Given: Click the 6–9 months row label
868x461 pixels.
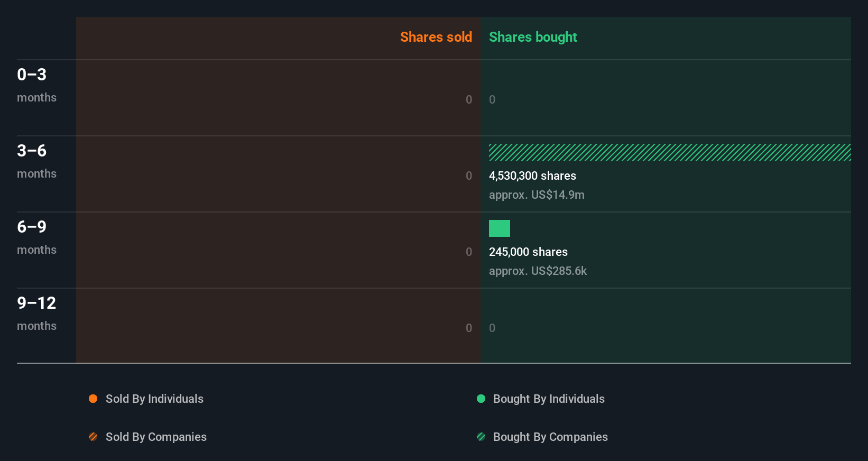Looking at the screenshot, I should tap(36, 237).
